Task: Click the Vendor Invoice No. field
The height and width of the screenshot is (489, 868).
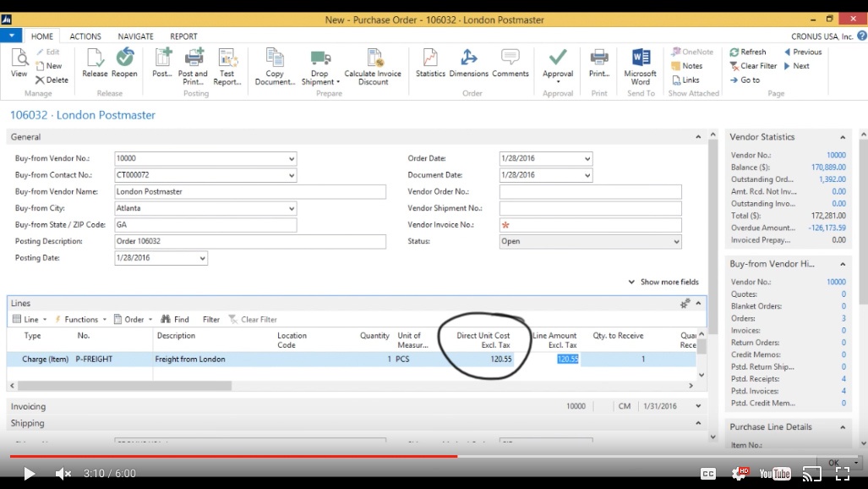Action: click(590, 225)
